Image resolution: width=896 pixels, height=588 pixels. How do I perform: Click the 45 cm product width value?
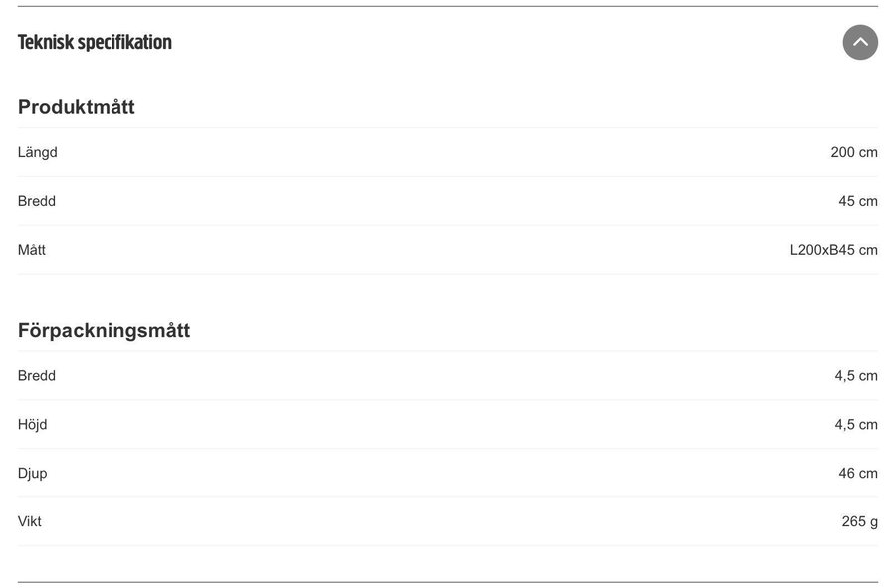tap(858, 201)
